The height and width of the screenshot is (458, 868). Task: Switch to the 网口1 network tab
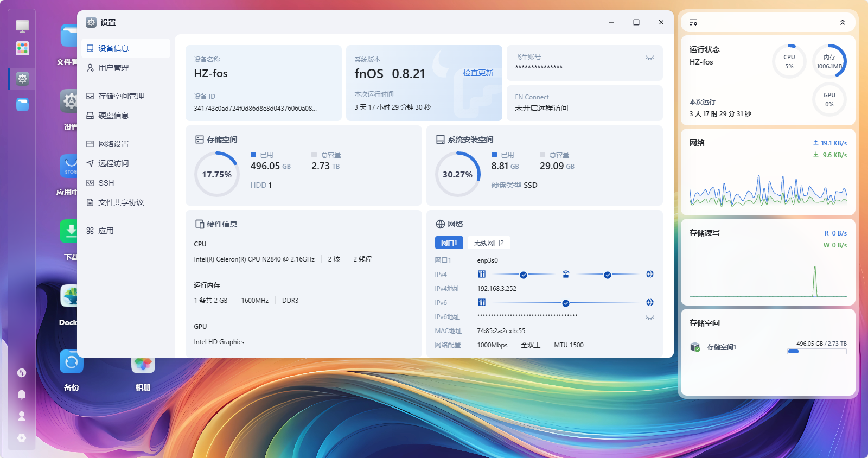pos(449,243)
